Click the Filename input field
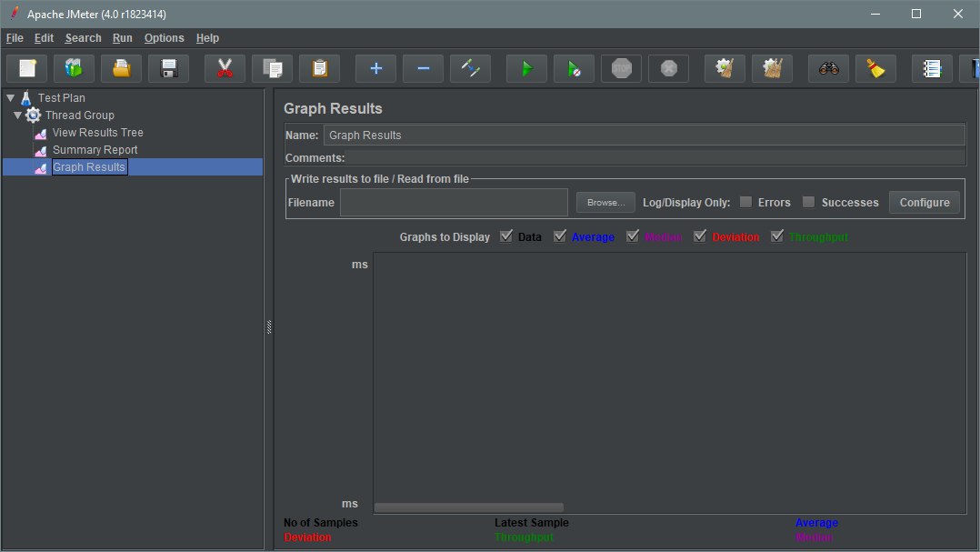Image resolution: width=980 pixels, height=552 pixels. [454, 203]
